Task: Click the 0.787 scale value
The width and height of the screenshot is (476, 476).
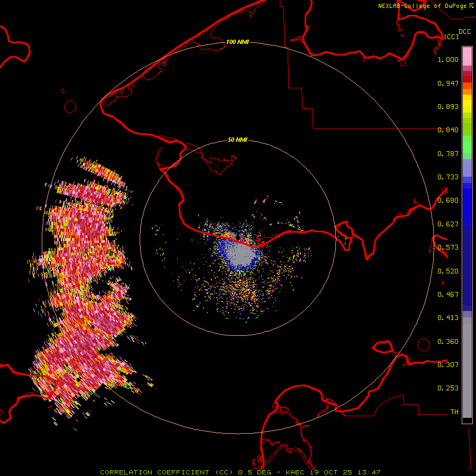Action: pos(448,153)
